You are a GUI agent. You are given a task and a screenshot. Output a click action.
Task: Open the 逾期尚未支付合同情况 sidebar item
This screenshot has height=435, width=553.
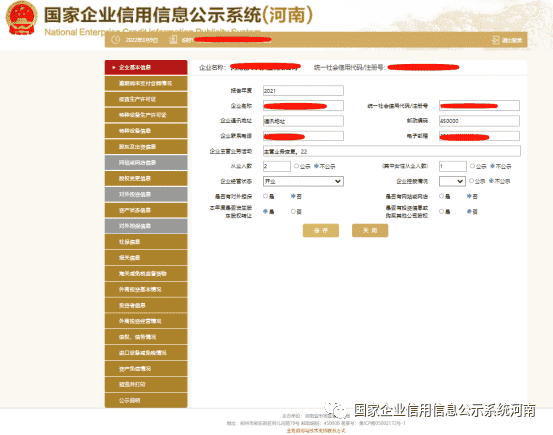pyautogui.click(x=146, y=83)
